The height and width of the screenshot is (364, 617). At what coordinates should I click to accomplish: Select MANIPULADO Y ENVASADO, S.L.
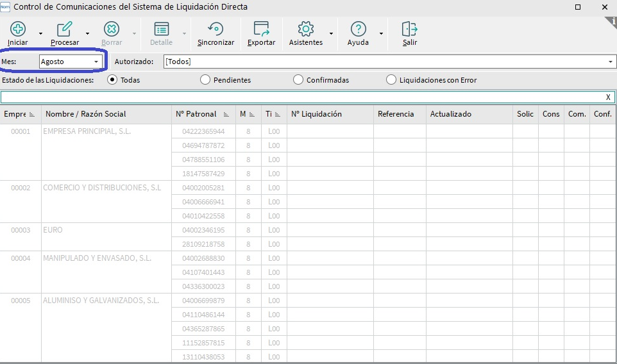click(97, 258)
